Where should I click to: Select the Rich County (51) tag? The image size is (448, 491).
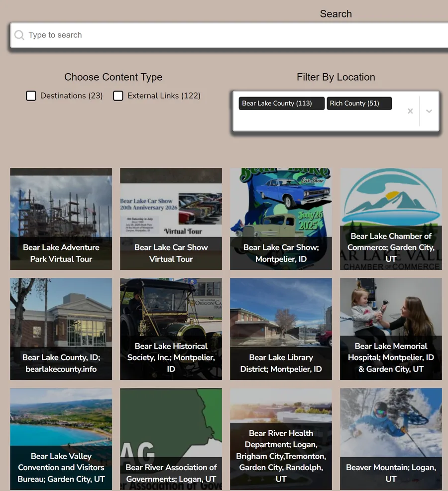359,104
